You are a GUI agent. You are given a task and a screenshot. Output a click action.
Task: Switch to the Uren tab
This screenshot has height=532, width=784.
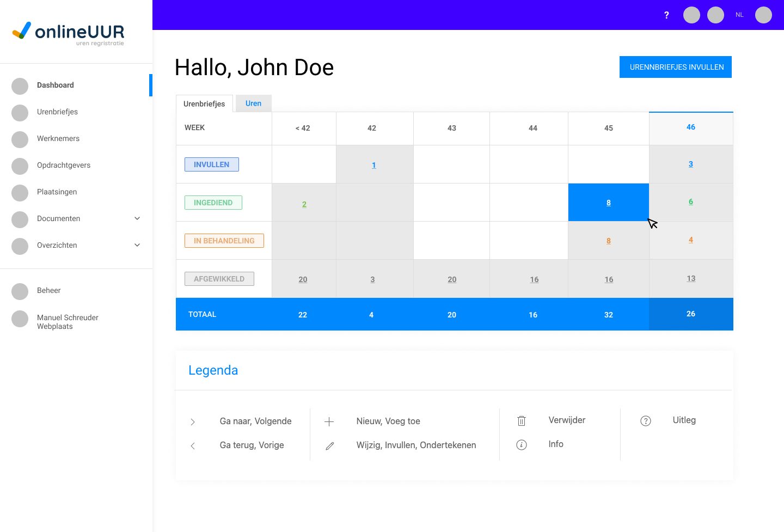pos(253,103)
